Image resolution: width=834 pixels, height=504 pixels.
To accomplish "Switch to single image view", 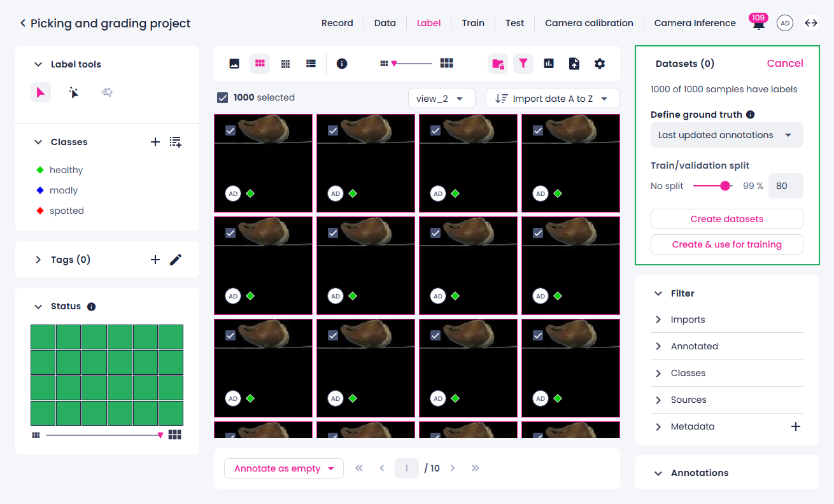I will tap(234, 64).
